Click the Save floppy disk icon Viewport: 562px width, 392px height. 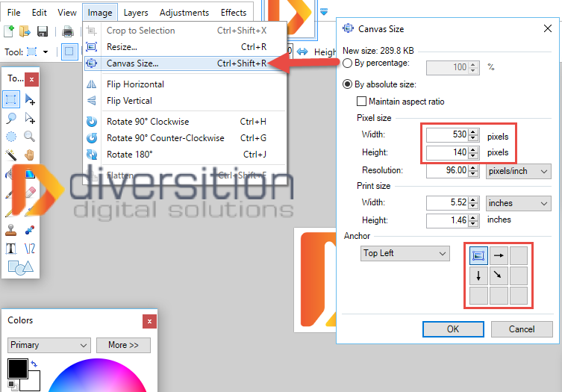(43, 31)
